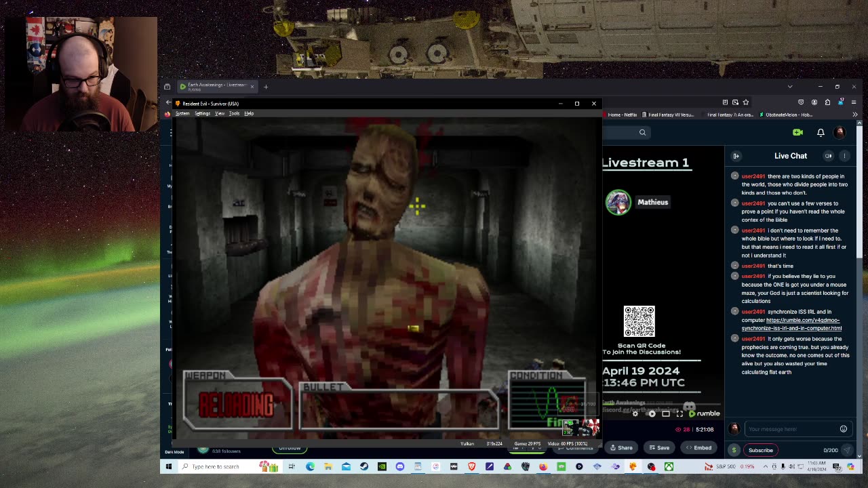Click the Windows Start button
The height and width of the screenshot is (488, 868).
click(168, 466)
